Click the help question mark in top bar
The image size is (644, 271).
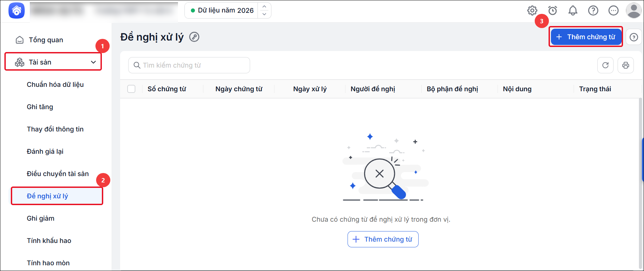[x=593, y=10]
